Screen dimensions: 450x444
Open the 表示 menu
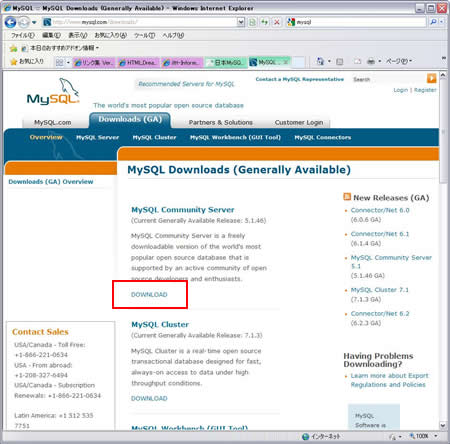(x=77, y=35)
